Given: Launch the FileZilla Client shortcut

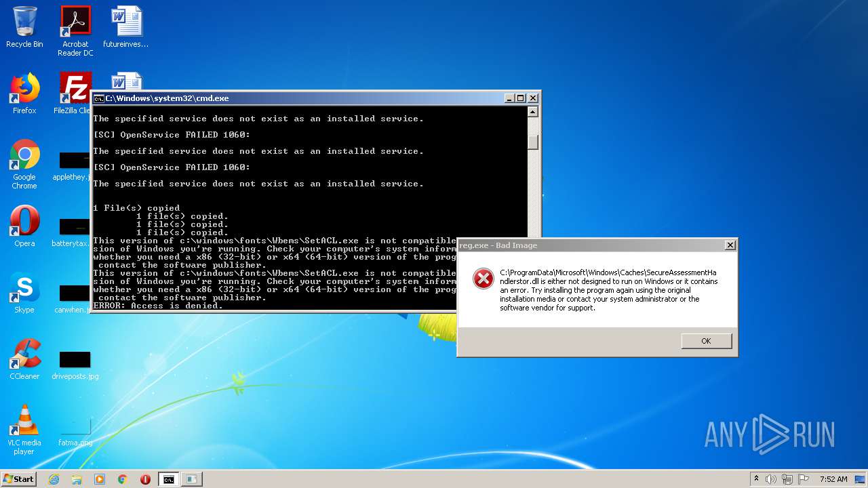Looking at the screenshot, I should (75, 94).
